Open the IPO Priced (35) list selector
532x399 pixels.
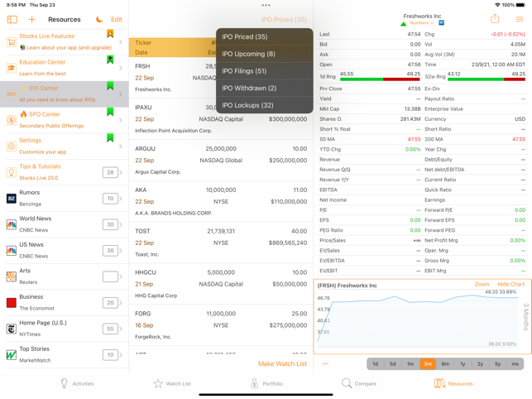point(284,19)
